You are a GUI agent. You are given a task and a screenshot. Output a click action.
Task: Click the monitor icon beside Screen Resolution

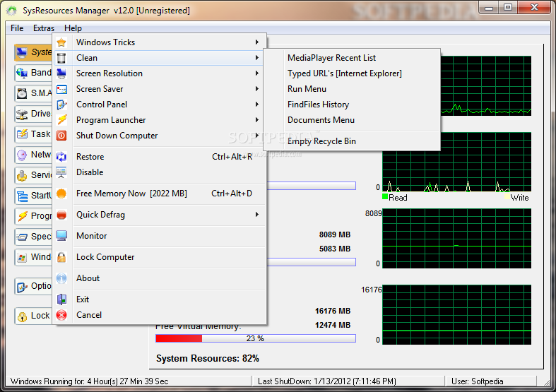click(61, 73)
